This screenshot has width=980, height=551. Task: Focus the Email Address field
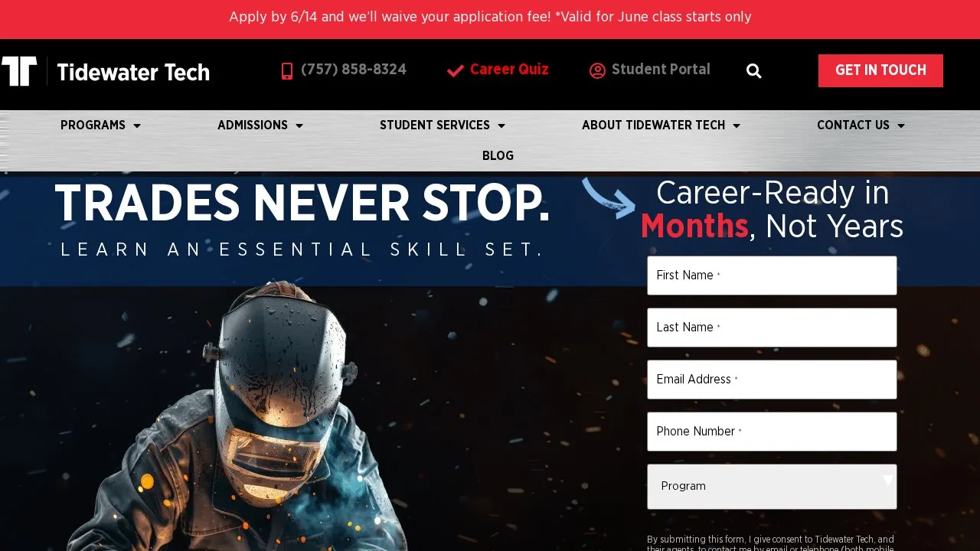click(772, 380)
